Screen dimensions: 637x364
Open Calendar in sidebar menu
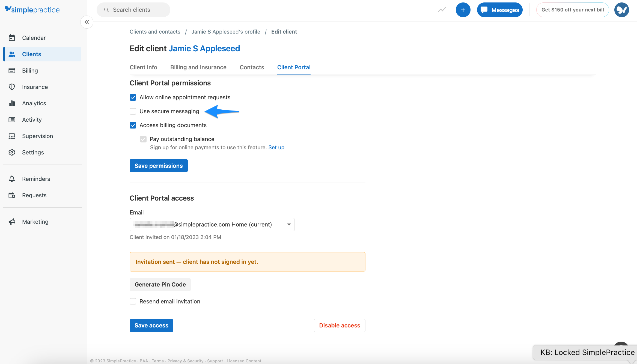click(43, 38)
